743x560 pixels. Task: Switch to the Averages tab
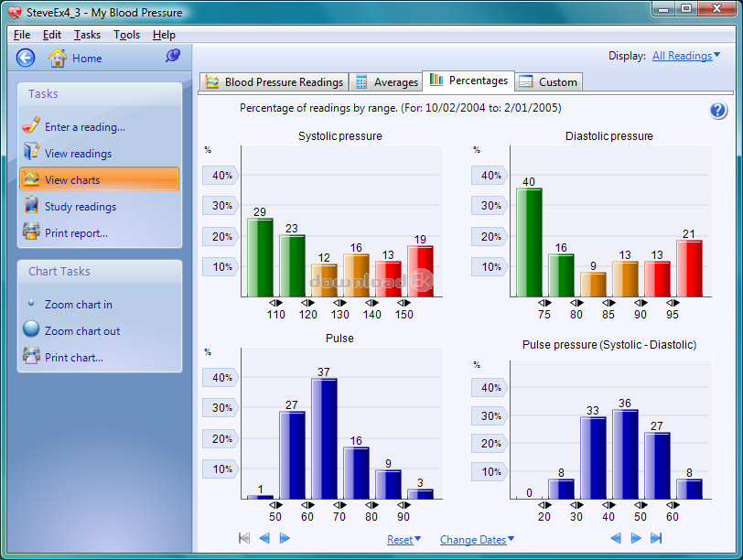point(386,82)
